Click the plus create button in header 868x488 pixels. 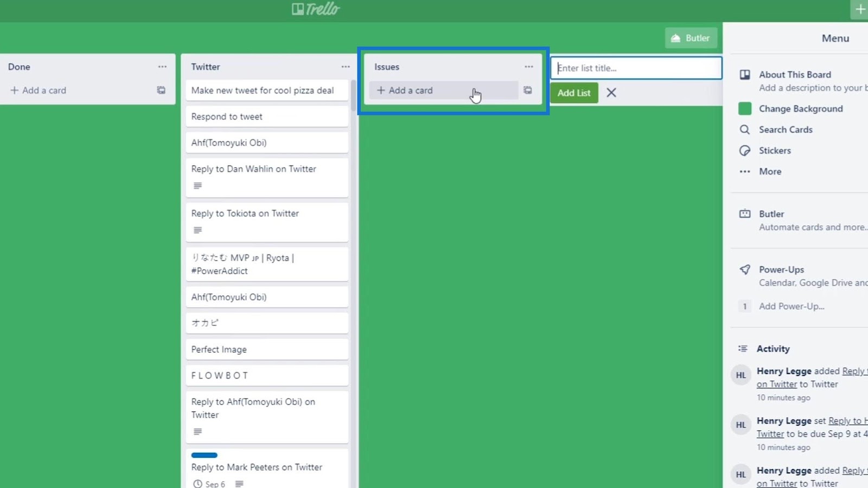tap(860, 9)
